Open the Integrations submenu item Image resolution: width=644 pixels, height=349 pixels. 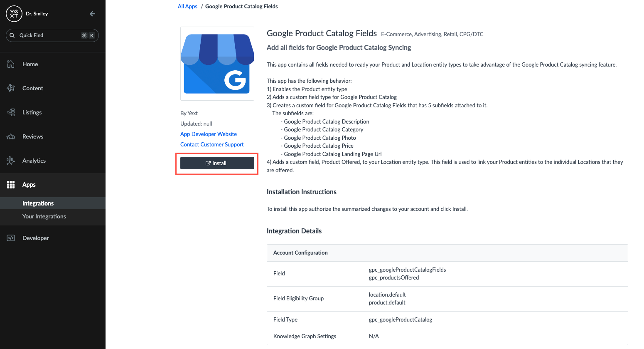(38, 203)
